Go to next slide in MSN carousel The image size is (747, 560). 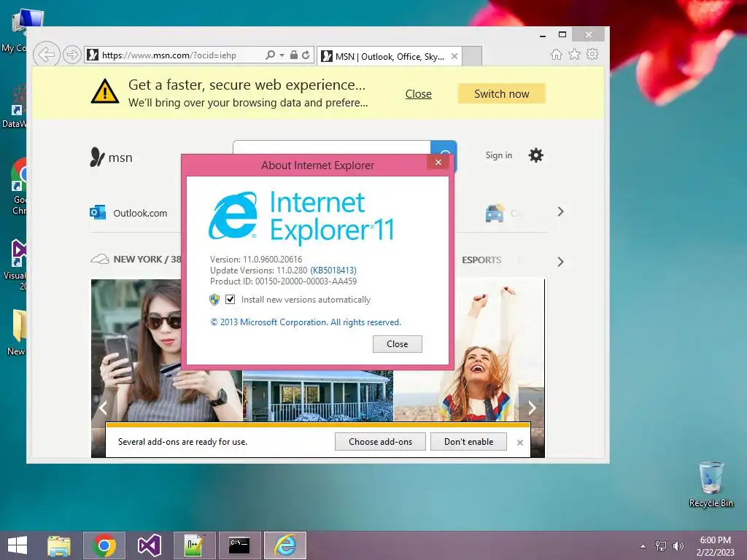pos(532,408)
